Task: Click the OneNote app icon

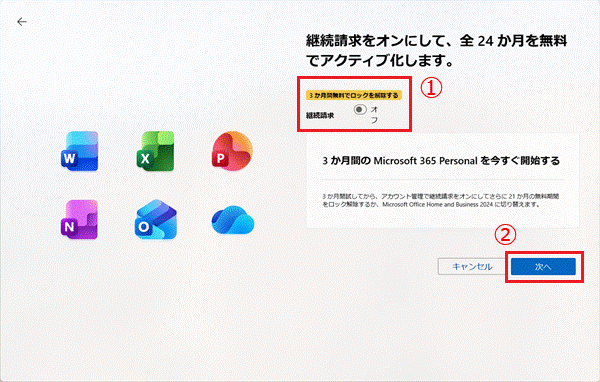Action: pyautogui.click(x=80, y=219)
